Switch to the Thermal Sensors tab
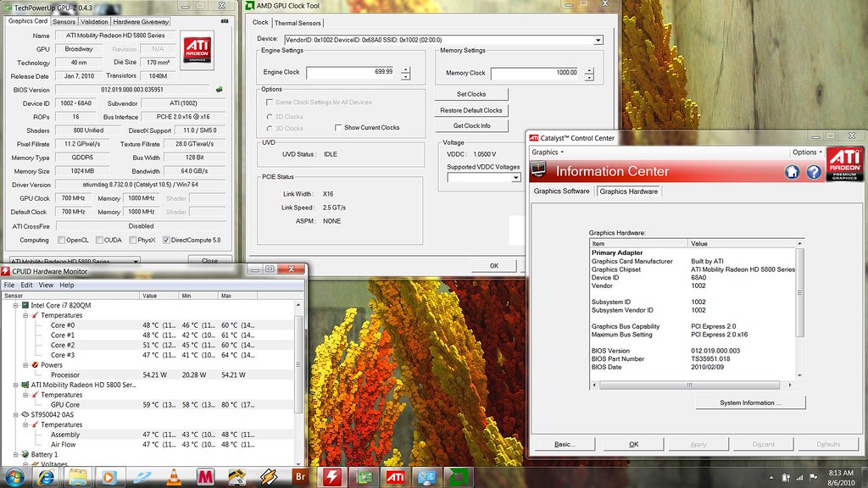Image resolution: width=868 pixels, height=488 pixels. coord(298,23)
